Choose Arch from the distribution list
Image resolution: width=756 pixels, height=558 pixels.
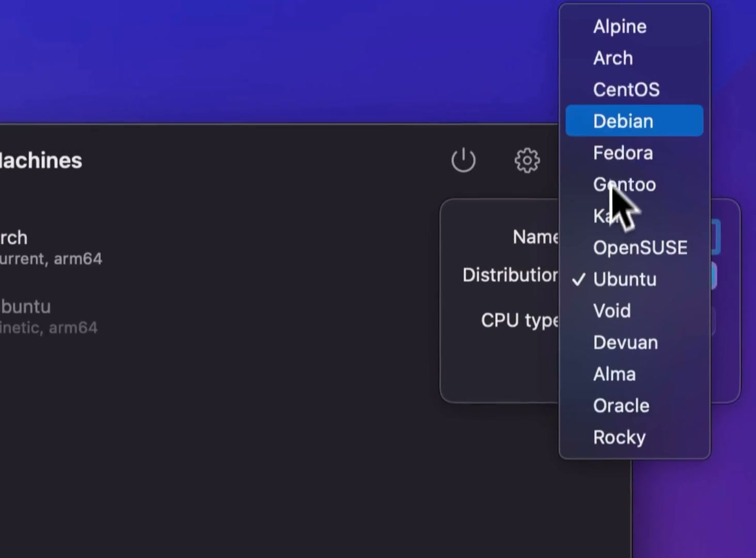click(x=634, y=58)
